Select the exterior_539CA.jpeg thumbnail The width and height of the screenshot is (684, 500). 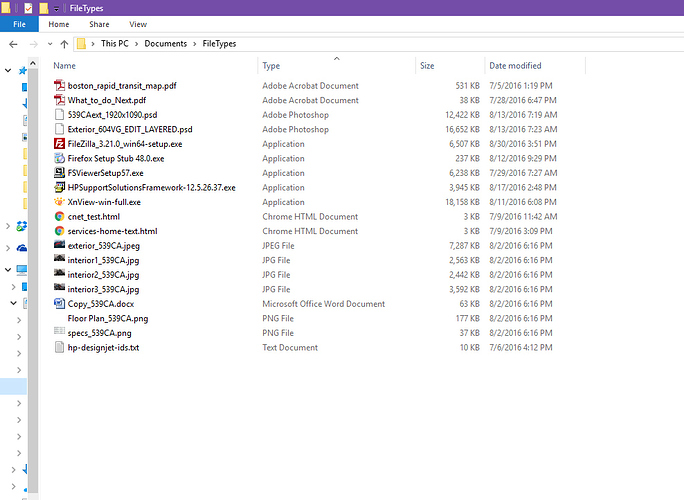pyautogui.click(x=59, y=244)
